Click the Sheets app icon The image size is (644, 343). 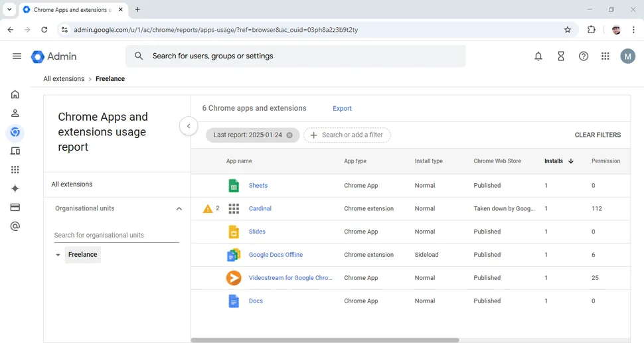[x=234, y=186]
